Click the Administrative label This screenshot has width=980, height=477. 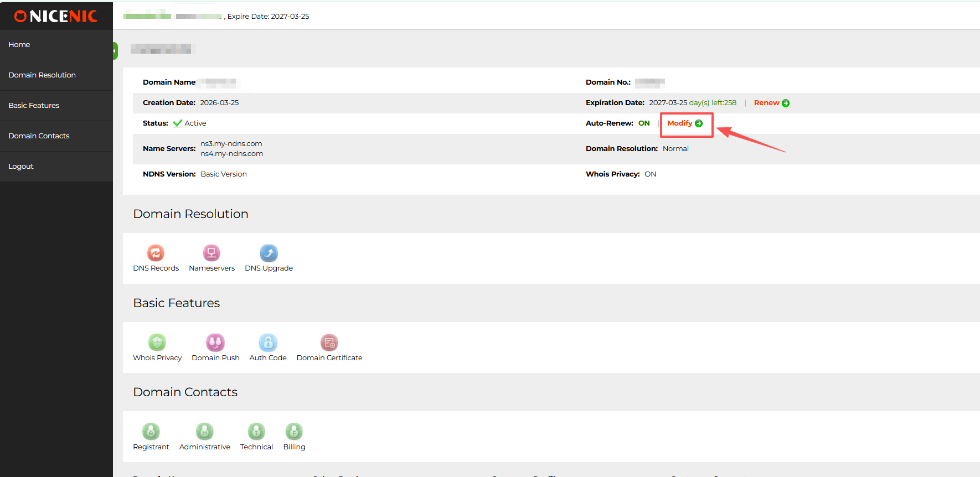pos(204,447)
